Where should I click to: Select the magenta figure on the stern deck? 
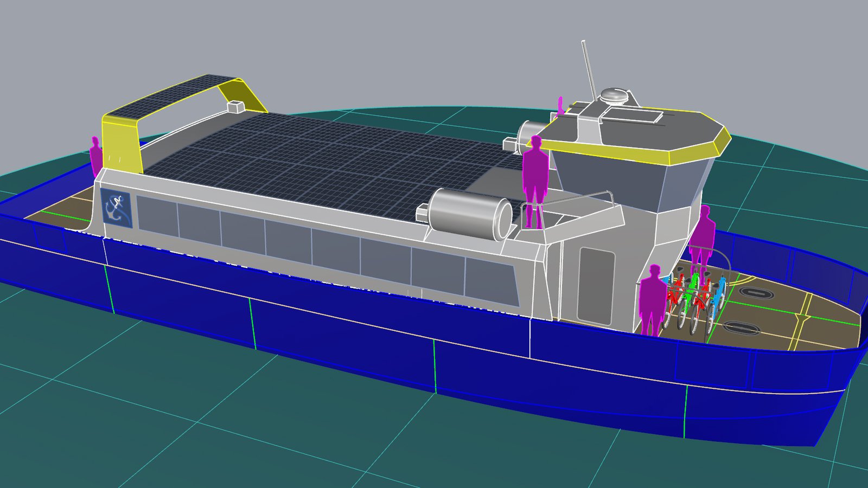point(96,156)
